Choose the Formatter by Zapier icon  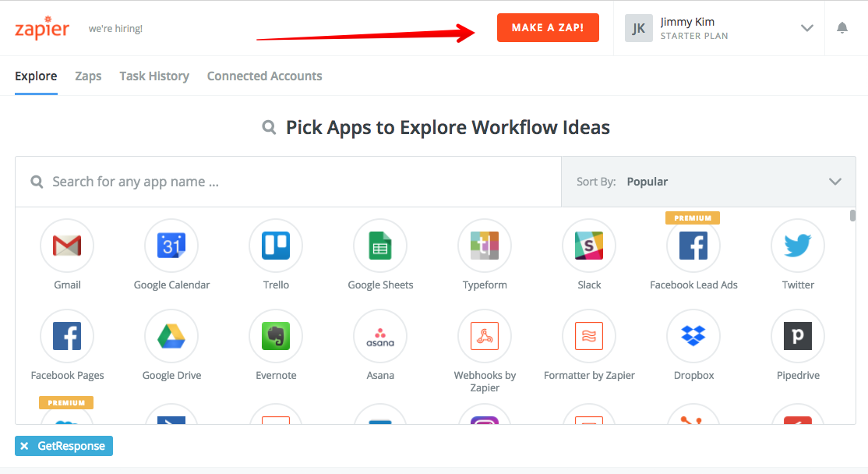589,336
